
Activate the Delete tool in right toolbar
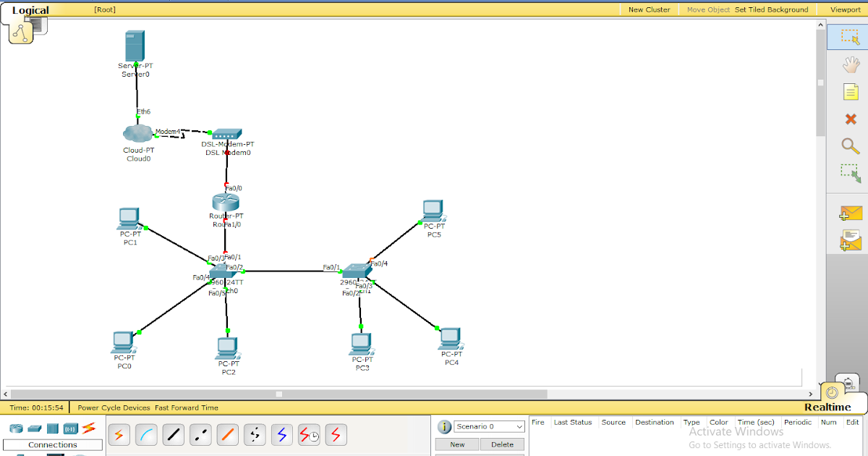point(851,119)
